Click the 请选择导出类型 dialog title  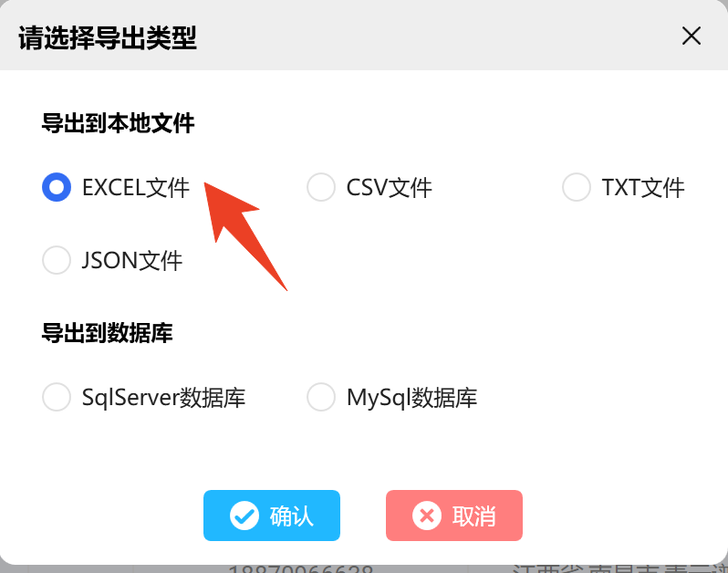coord(108,37)
